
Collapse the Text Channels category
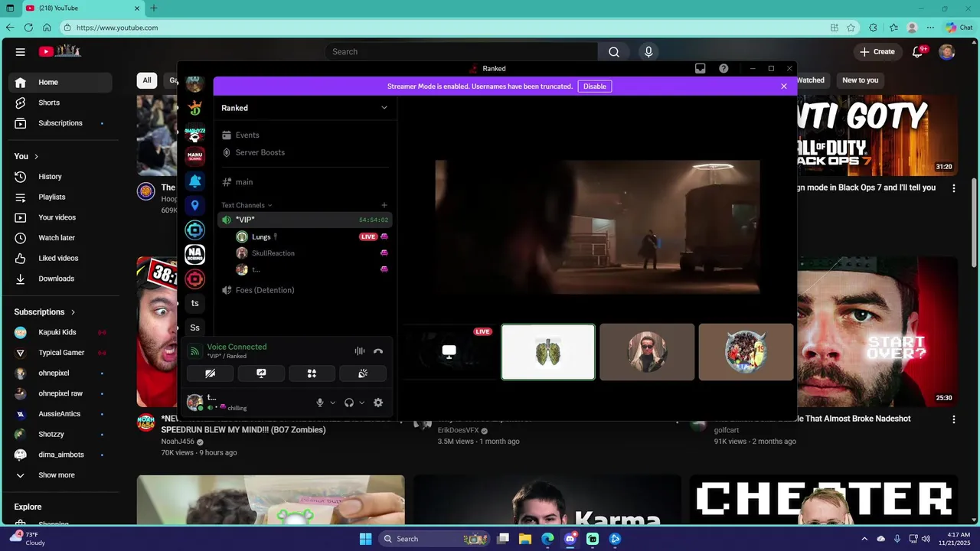coord(247,205)
